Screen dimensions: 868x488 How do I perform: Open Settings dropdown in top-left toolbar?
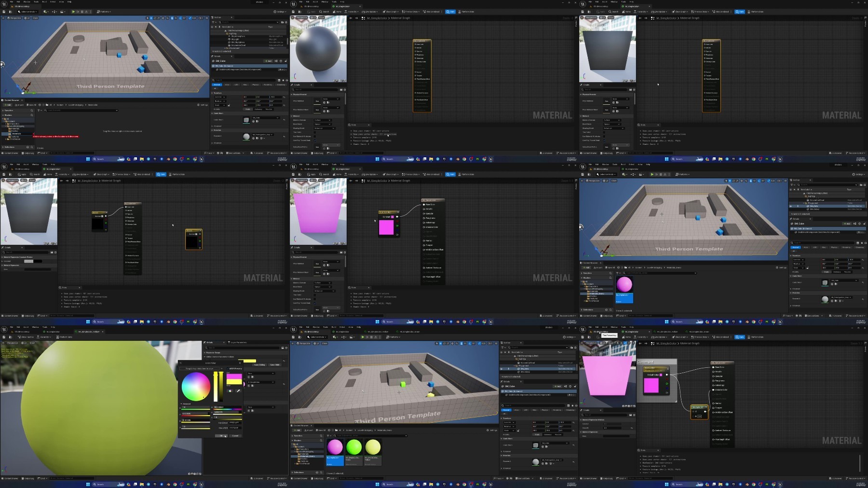(280, 12)
